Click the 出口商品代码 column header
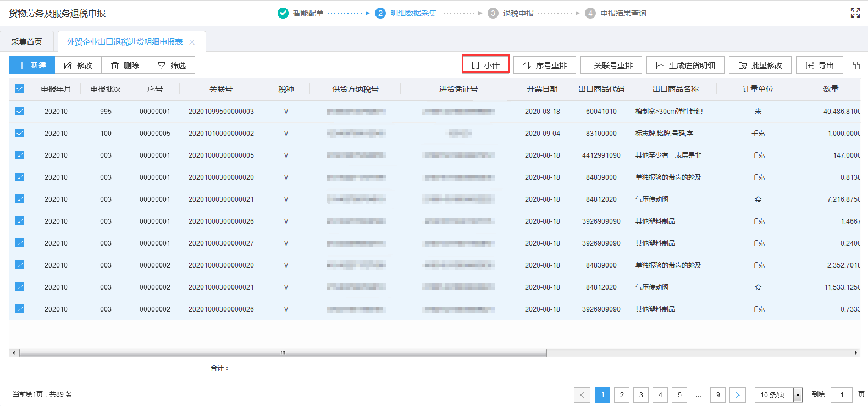Viewport: 868px width, 406px height. pyautogui.click(x=601, y=89)
